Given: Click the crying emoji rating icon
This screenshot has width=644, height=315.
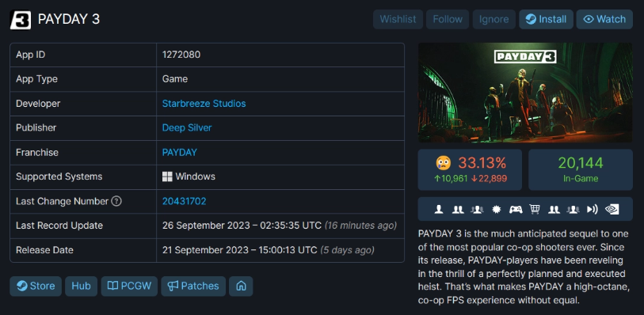Looking at the screenshot, I should pyautogui.click(x=443, y=163).
